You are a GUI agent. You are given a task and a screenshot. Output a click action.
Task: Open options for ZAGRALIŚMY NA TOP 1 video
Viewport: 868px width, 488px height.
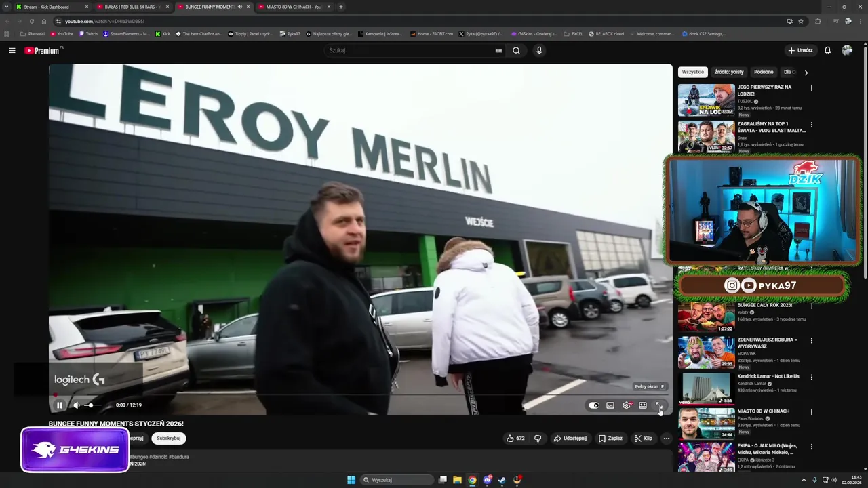811,125
